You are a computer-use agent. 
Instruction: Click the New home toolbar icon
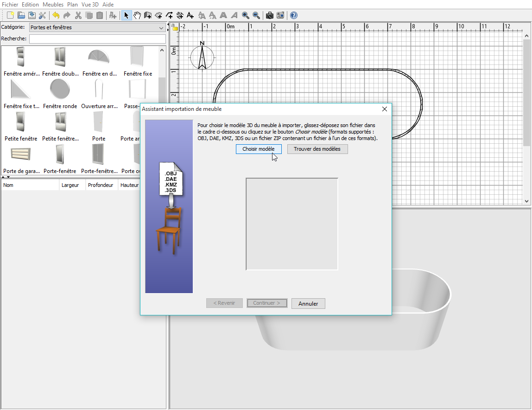click(x=10, y=15)
